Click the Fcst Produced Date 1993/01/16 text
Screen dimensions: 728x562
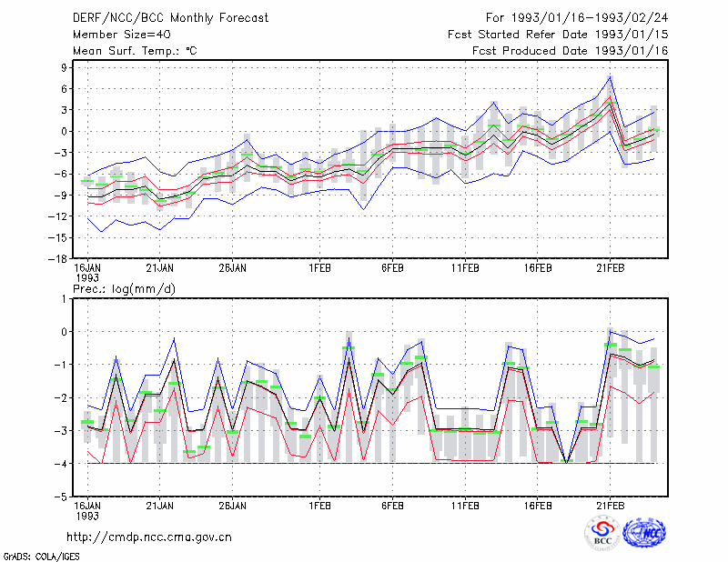(571, 51)
